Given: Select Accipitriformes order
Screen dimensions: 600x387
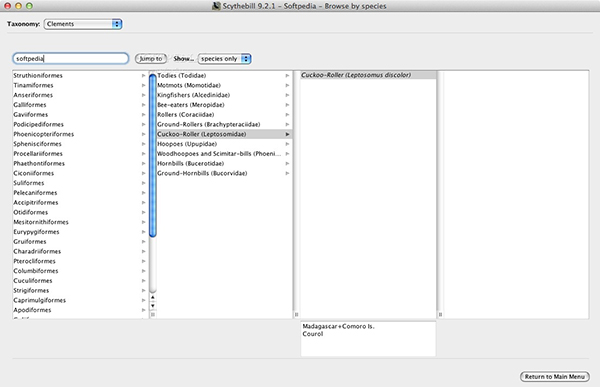Looking at the screenshot, I should tap(80, 202).
